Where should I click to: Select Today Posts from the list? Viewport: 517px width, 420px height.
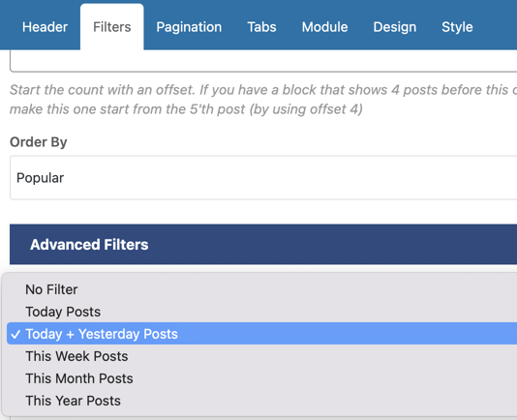[x=262, y=312]
